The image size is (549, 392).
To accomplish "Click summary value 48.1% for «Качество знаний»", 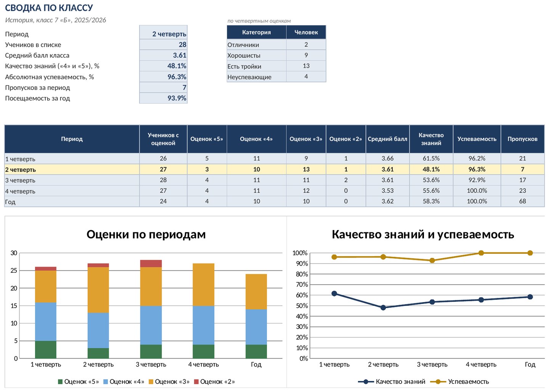I will (163, 66).
